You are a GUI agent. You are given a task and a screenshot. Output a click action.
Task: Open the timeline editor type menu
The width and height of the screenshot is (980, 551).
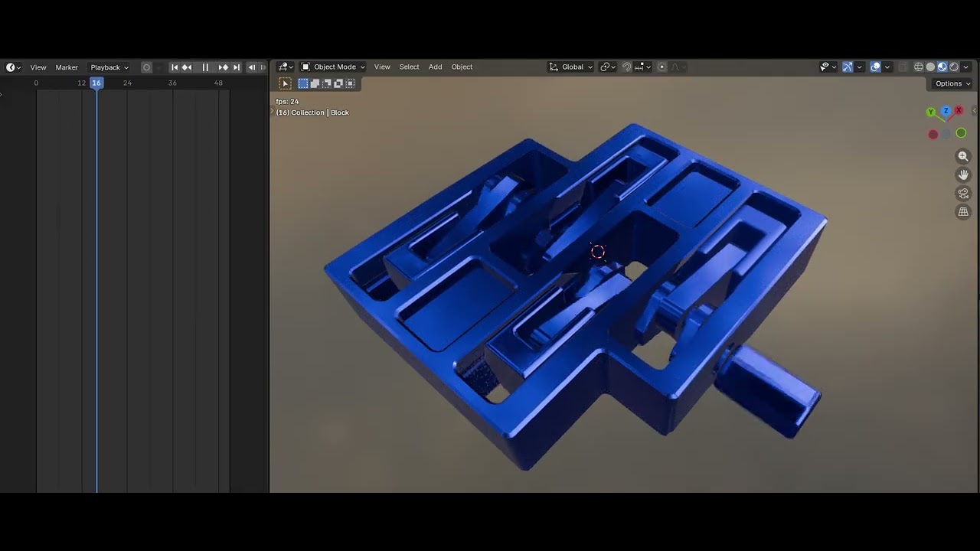click(13, 67)
